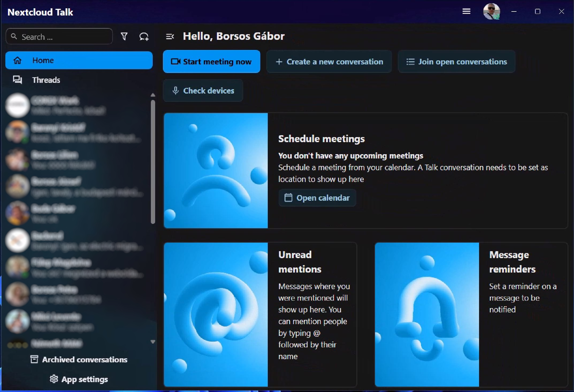Click the filter conversations funnel icon
The image size is (574, 392).
point(124,36)
